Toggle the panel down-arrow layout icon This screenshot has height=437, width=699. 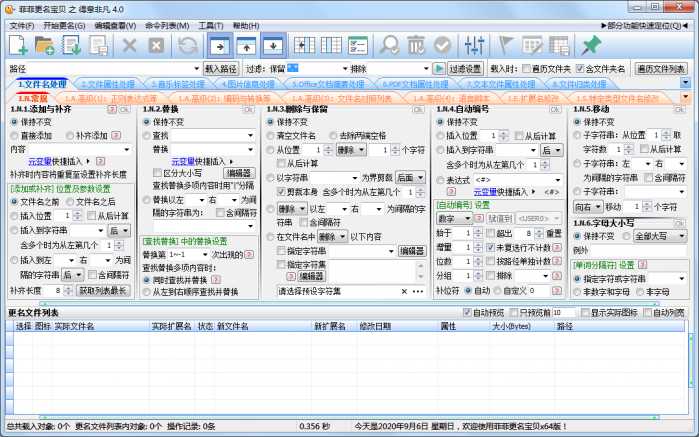click(x=273, y=45)
